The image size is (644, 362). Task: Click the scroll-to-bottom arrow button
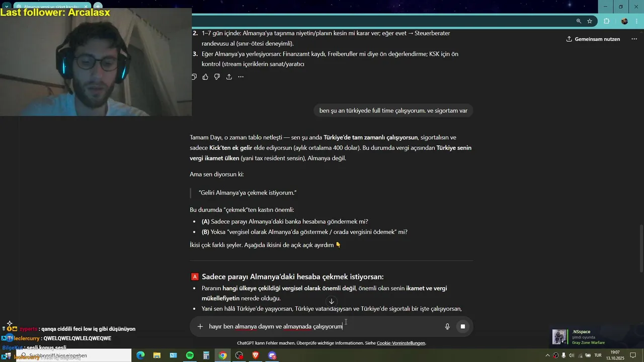point(332,302)
